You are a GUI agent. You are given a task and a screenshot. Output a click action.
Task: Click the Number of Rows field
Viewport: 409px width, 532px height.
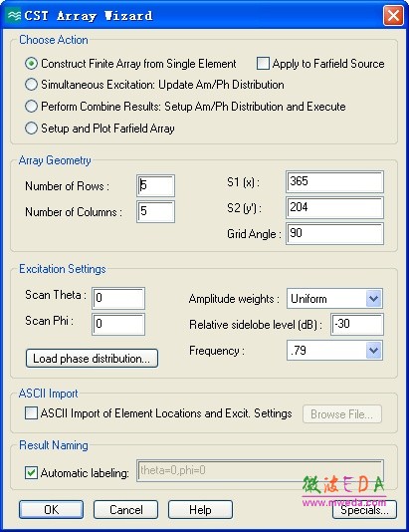156,185
